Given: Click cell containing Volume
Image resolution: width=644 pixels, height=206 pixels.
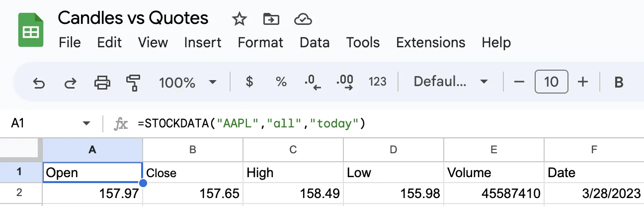Looking at the screenshot, I should click(494, 172).
